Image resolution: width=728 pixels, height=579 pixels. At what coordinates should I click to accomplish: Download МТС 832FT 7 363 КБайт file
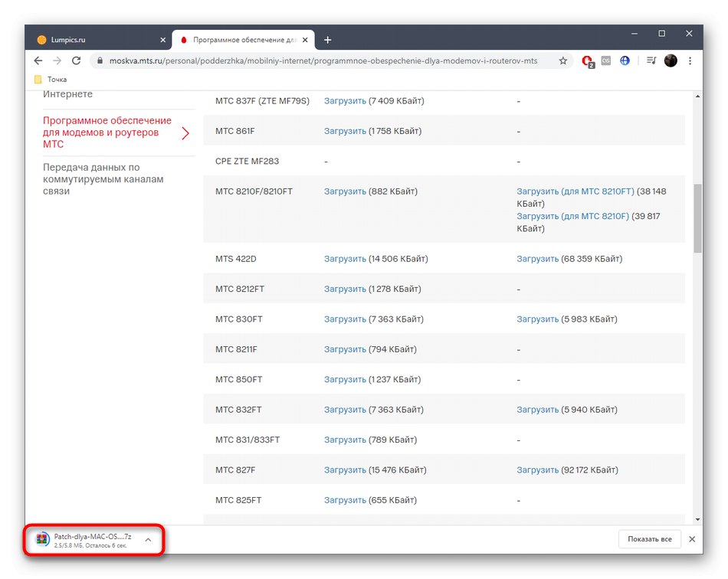(345, 410)
